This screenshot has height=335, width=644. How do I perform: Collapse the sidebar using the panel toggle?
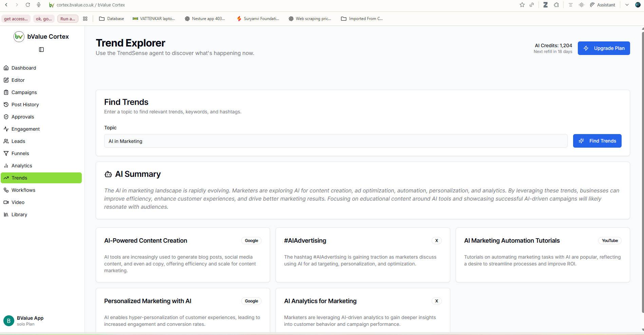coord(41,49)
